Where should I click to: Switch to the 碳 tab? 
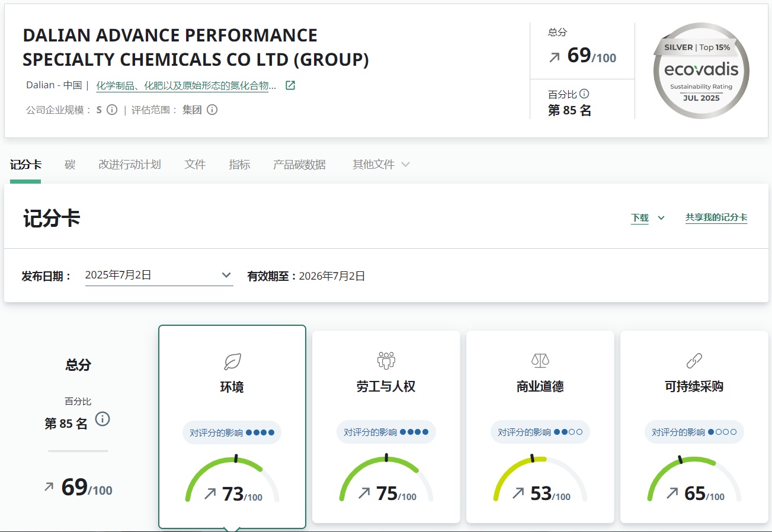coord(70,165)
